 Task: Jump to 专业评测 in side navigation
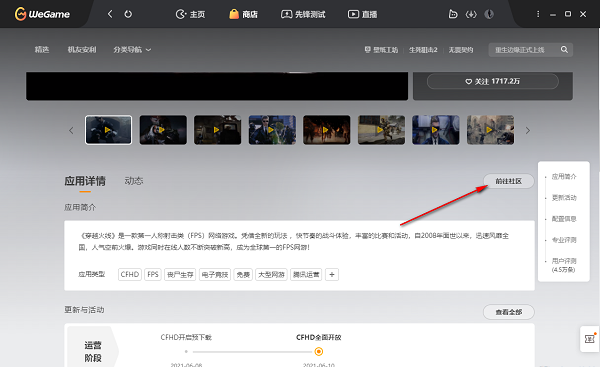point(564,240)
